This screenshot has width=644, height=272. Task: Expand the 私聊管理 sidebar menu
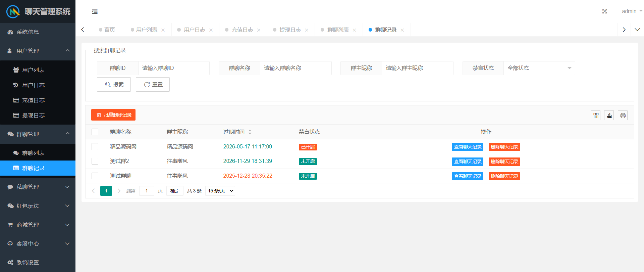(38, 187)
